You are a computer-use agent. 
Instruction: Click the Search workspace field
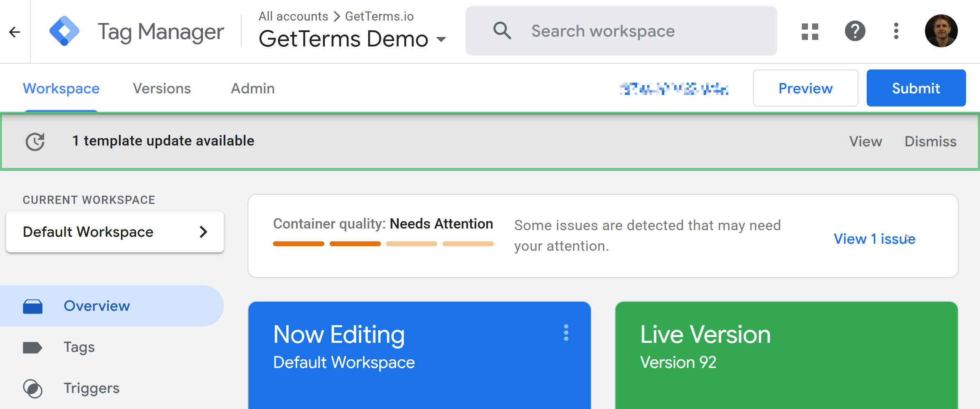click(621, 31)
